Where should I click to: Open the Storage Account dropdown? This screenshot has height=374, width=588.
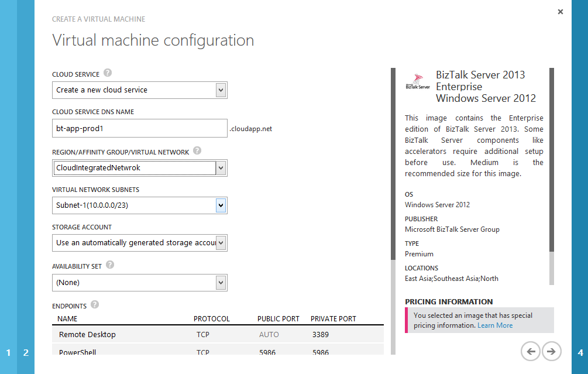pos(139,243)
